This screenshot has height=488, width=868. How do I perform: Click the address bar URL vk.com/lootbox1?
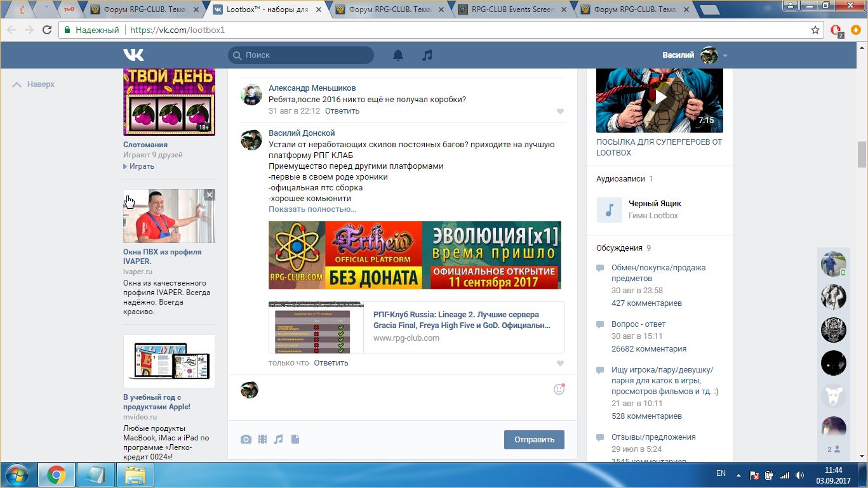pyautogui.click(x=177, y=30)
